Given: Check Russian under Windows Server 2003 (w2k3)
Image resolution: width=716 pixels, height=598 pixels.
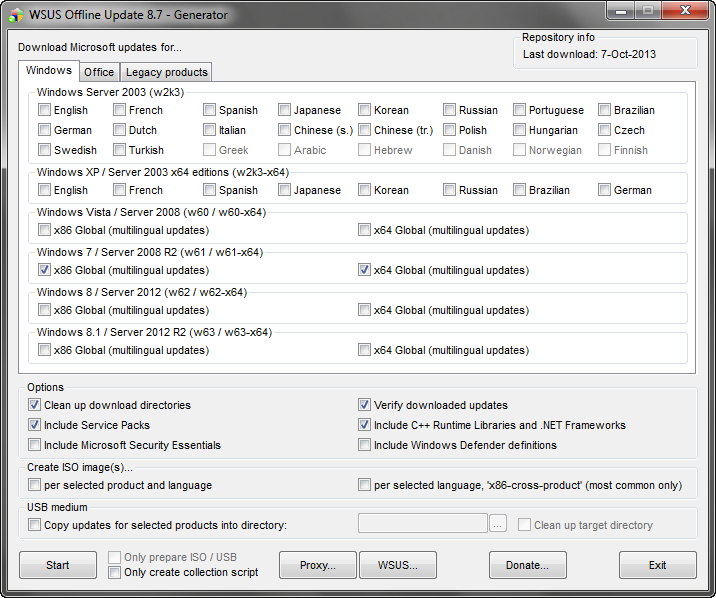Looking at the screenshot, I should [449, 110].
